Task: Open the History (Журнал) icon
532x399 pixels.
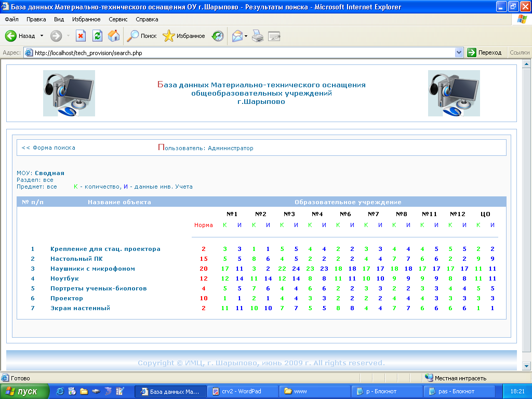Action: coord(218,36)
